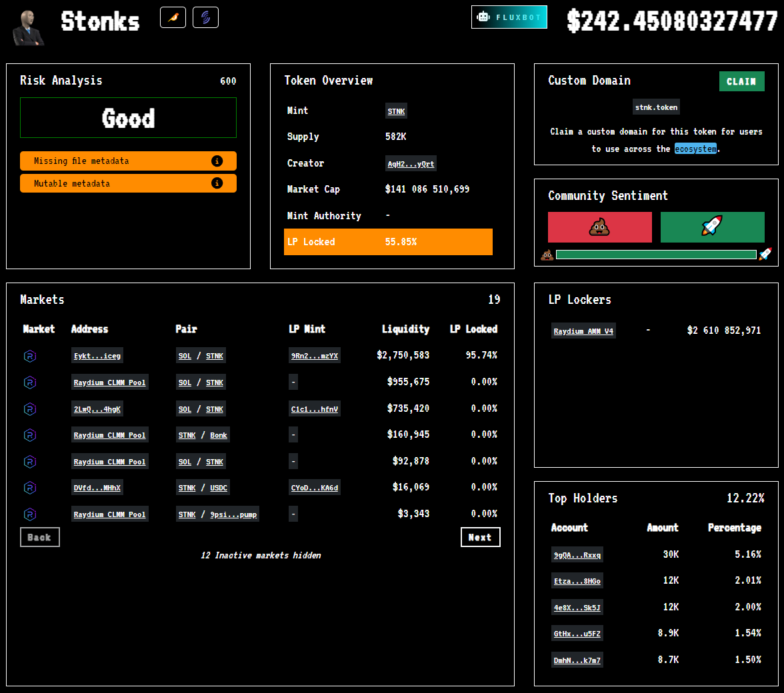Image resolution: width=784 pixels, height=693 pixels.
Task: Open creator address AqH2...yQrt
Action: [x=411, y=163]
